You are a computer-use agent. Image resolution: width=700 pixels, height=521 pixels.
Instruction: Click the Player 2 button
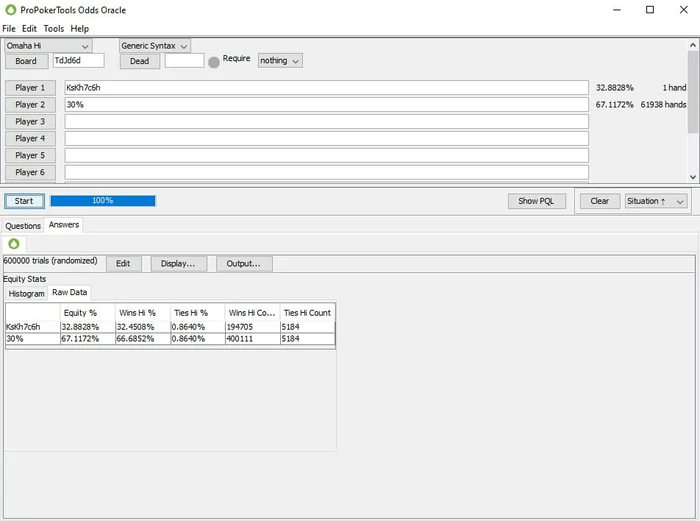click(30, 104)
